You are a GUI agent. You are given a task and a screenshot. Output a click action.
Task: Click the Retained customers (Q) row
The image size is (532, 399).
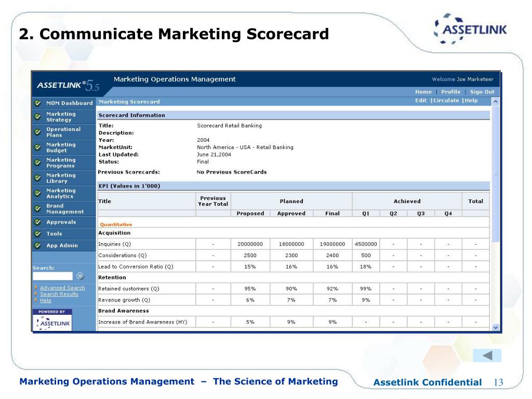coord(129,289)
